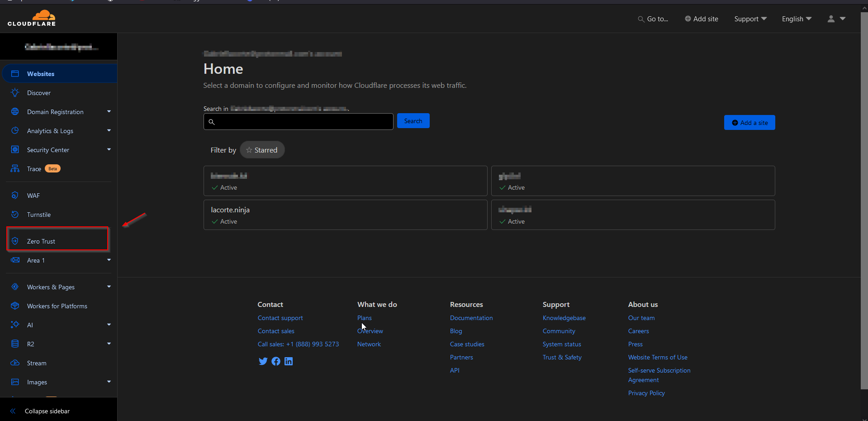Open the Support dropdown menu

tap(750, 19)
